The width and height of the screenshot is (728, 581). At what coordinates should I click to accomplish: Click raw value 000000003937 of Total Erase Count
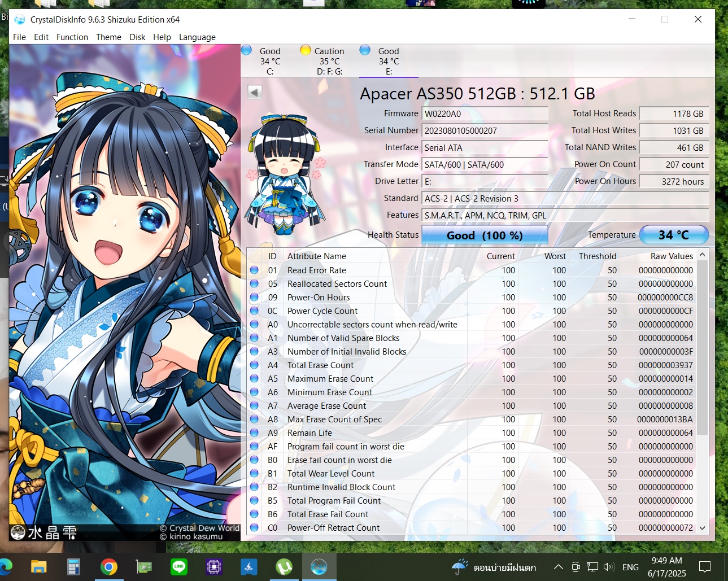[x=666, y=365]
